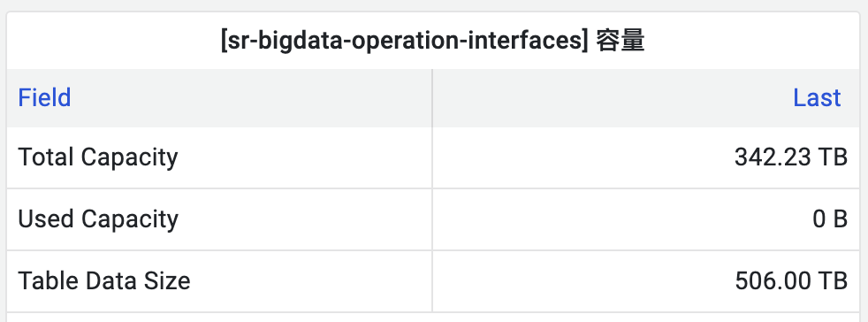Image resolution: width=868 pixels, height=322 pixels.
Task: Click blank panel header right of 容量
Action: pyautogui.click(x=752, y=42)
